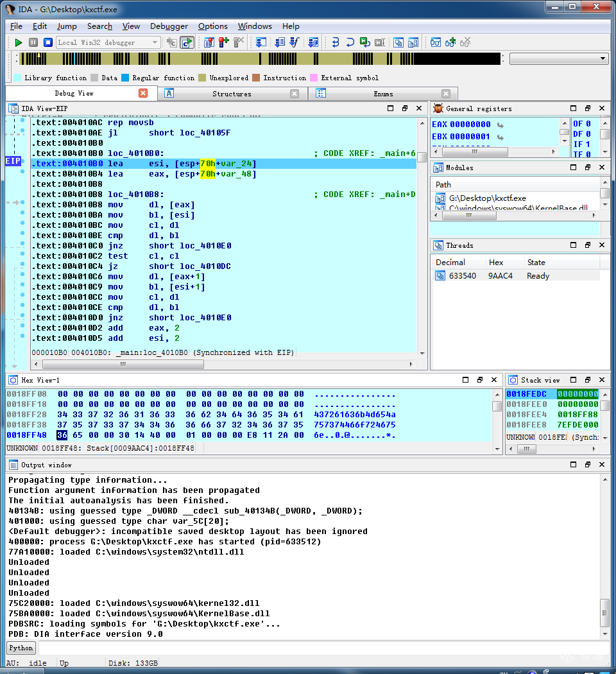Click the toolbar icon left of the blue checkmark
The height and width of the screenshot is (674, 616).
point(280,42)
